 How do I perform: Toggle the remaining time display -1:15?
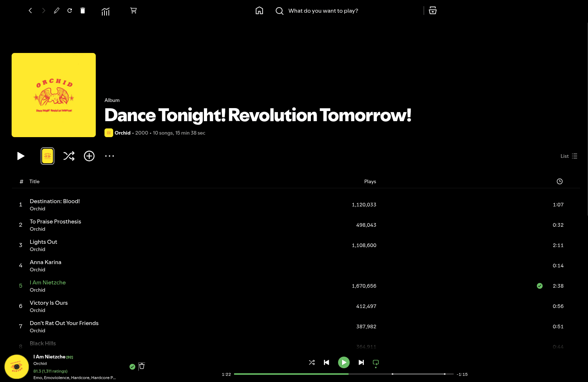(462, 374)
